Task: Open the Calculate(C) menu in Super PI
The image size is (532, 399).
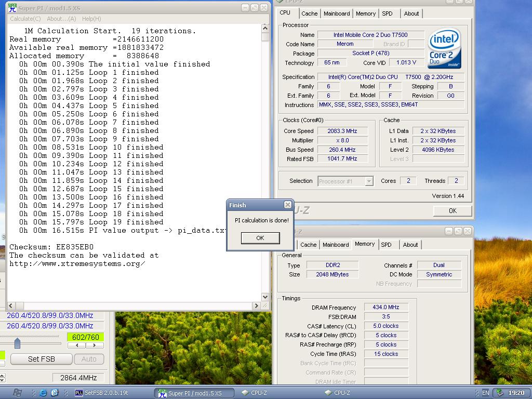Action: point(25,19)
